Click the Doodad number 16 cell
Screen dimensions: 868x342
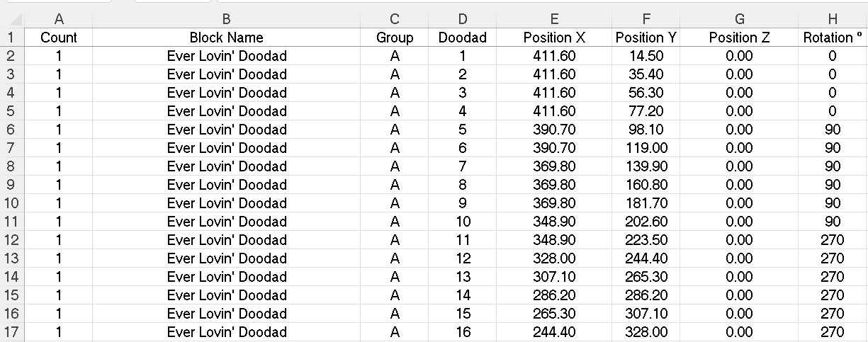coord(462,332)
